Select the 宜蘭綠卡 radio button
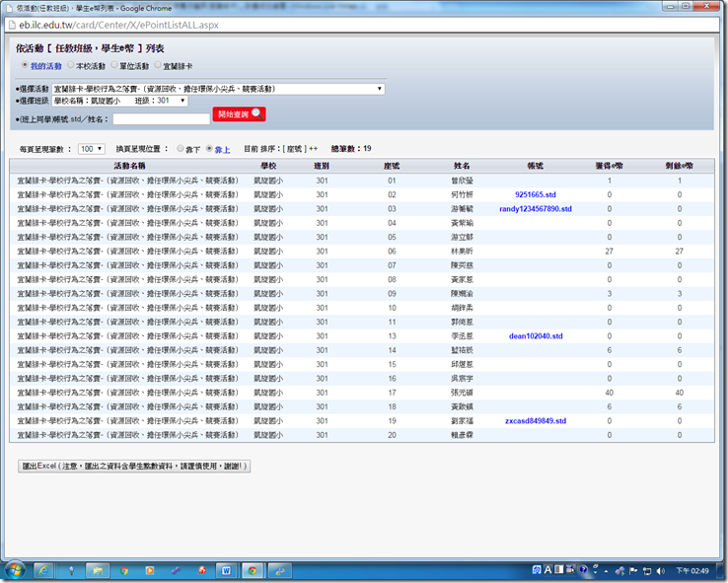This screenshot has width=728, height=583. click(x=158, y=66)
